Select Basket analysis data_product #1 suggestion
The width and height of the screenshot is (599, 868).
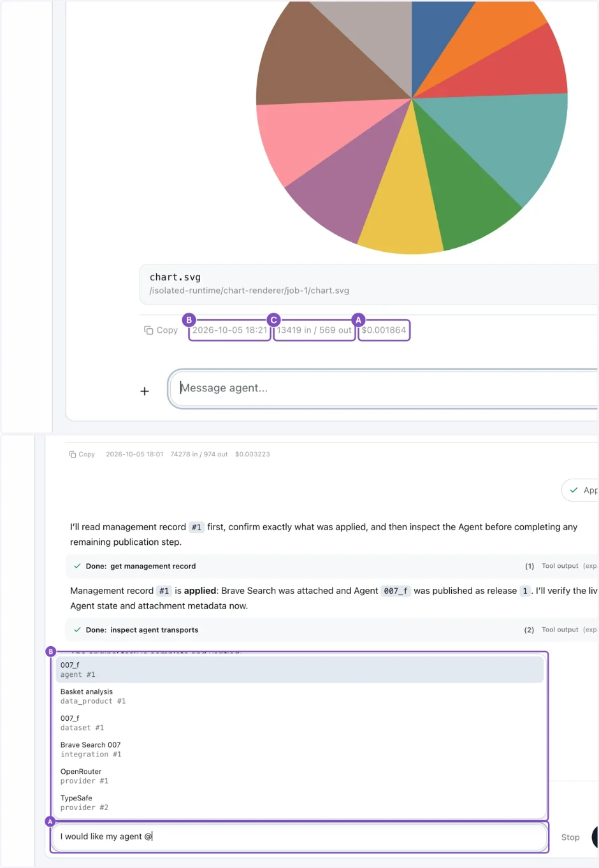[299, 697]
